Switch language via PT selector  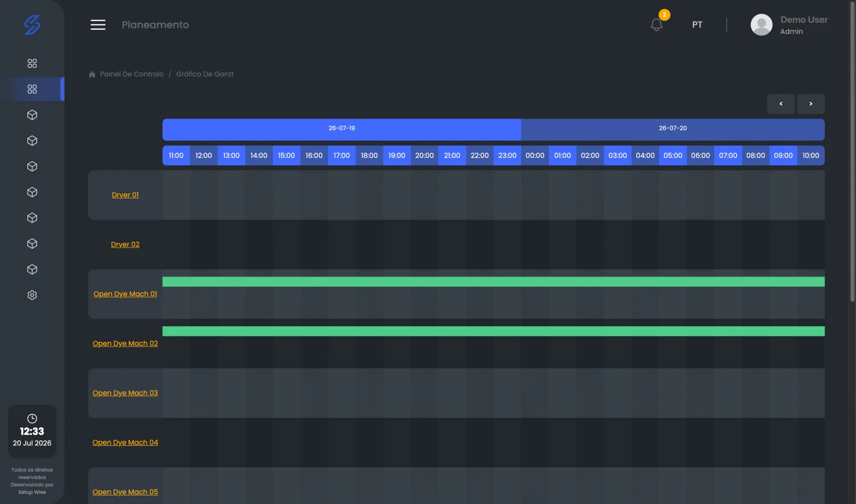(697, 25)
